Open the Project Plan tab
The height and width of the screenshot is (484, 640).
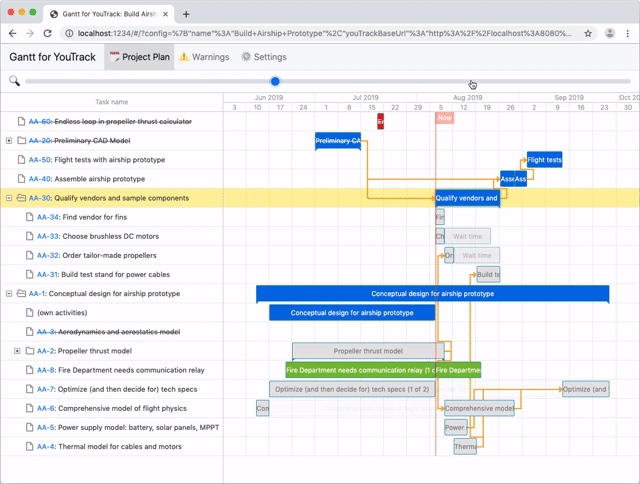coord(139,57)
